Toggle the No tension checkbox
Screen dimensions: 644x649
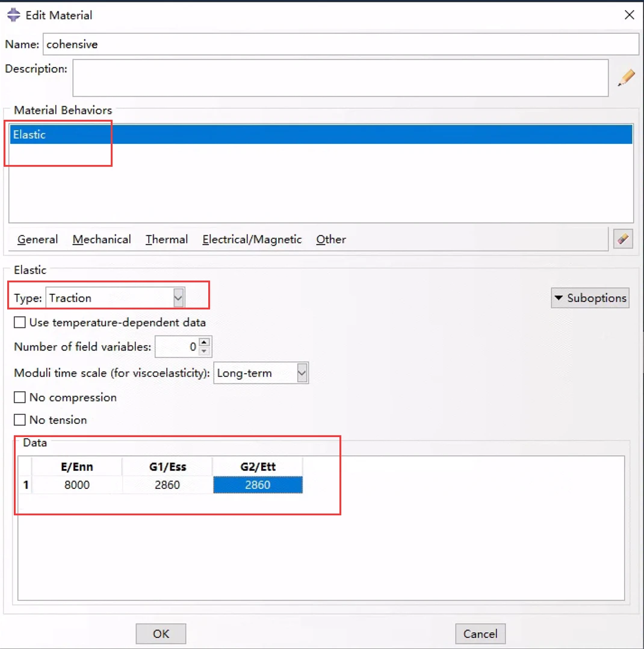pyautogui.click(x=19, y=420)
